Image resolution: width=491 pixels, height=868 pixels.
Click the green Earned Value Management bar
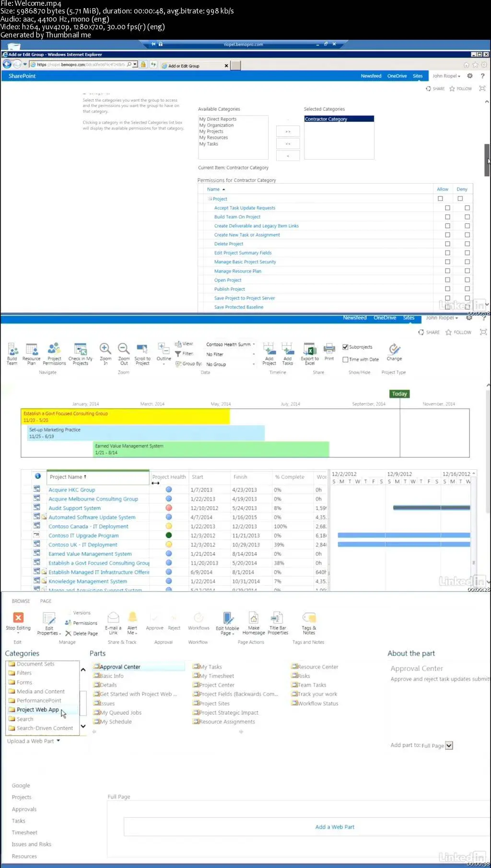pyautogui.click(x=211, y=449)
